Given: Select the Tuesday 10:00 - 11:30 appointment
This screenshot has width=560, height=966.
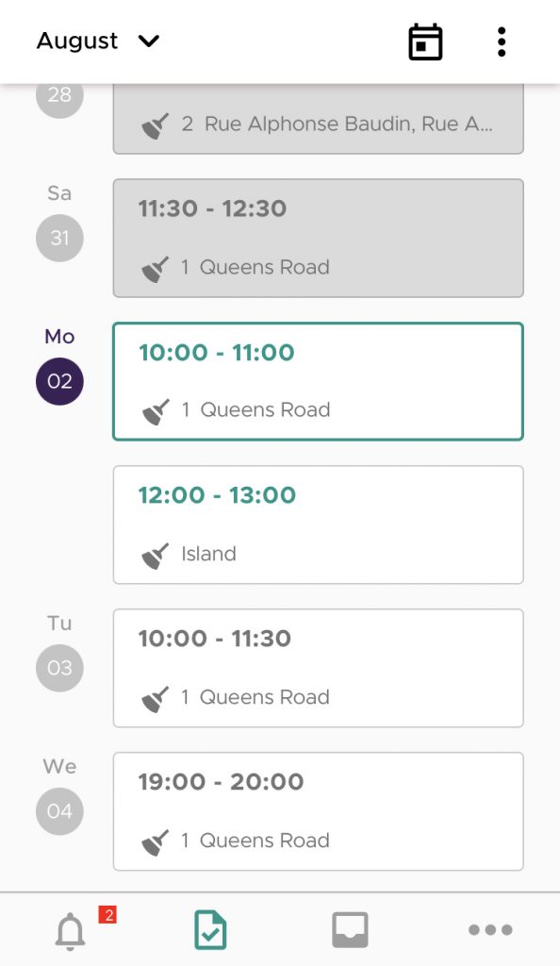Looking at the screenshot, I should click(318, 669).
